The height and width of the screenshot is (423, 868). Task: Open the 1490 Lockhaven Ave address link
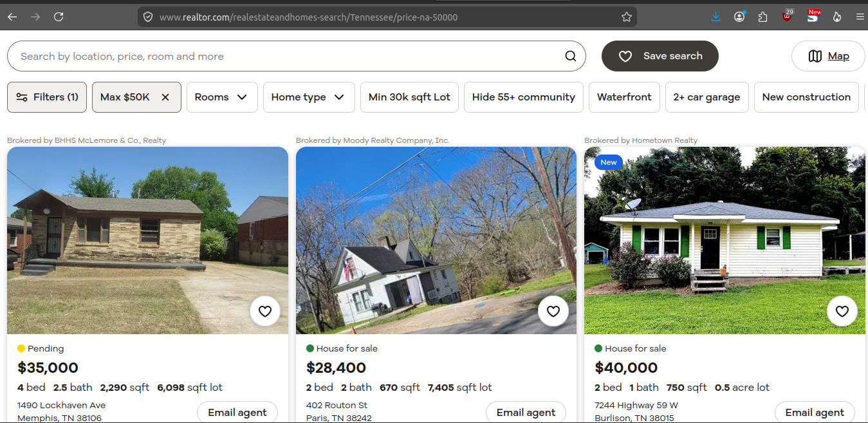(61, 411)
